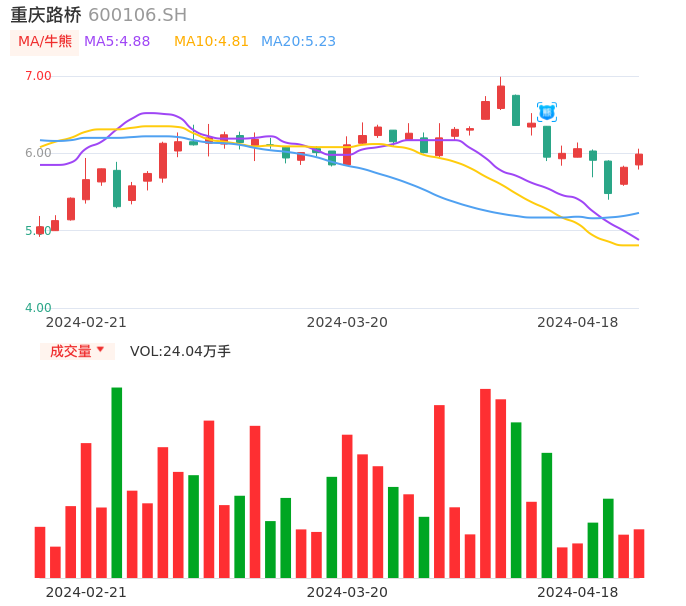Select the MA20:5.23 legend label
Screen dimensions: 686x606
tap(298, 42)
